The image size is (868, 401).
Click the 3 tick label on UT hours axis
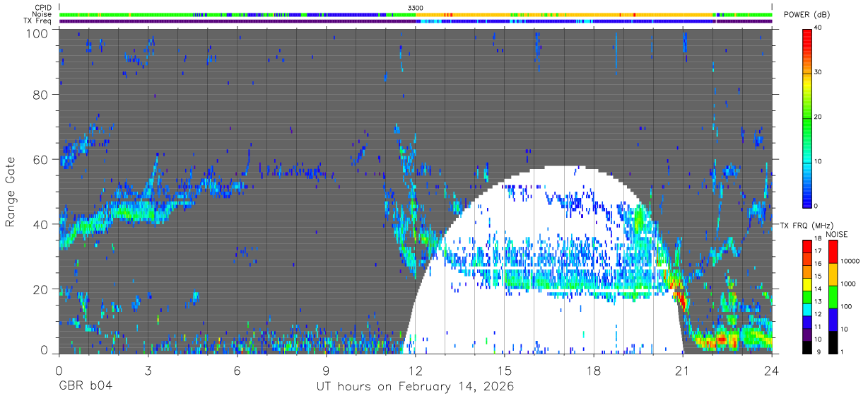(x=148, y=370)
